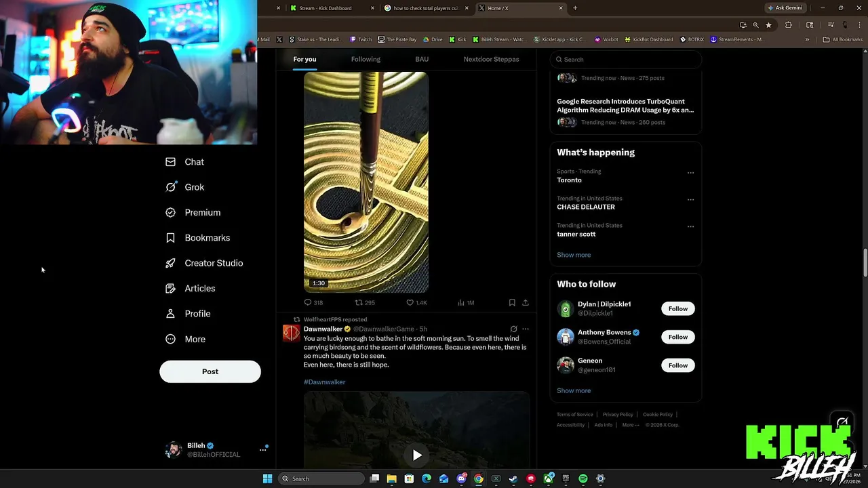Show more under What's happening
868x488 pixels.
(574, 255)
